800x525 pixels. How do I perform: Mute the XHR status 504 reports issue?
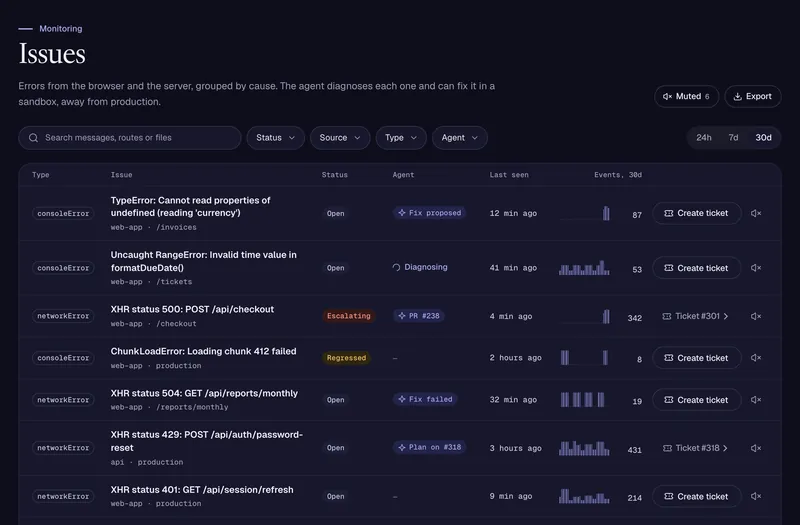(756, 400)
